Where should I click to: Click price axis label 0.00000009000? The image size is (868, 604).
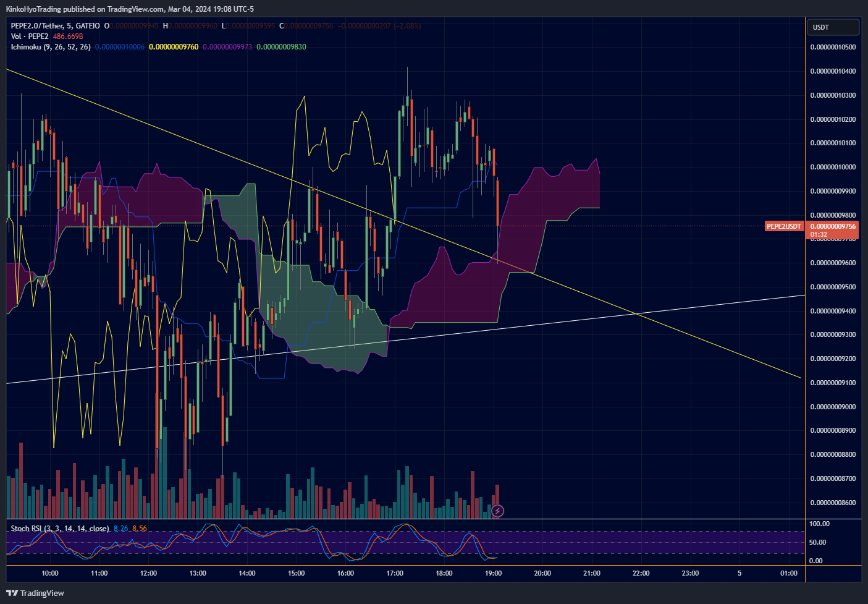(833, 407)
